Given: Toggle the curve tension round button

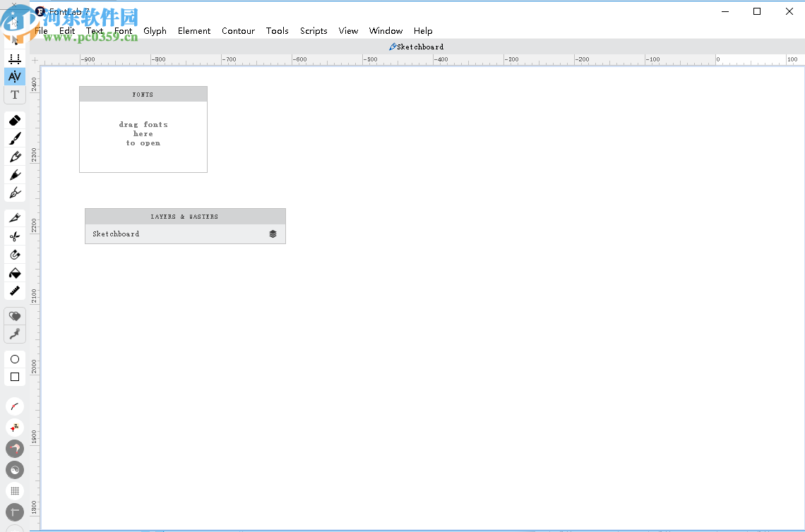Looking at the screenshot, I should click(15, 406).
